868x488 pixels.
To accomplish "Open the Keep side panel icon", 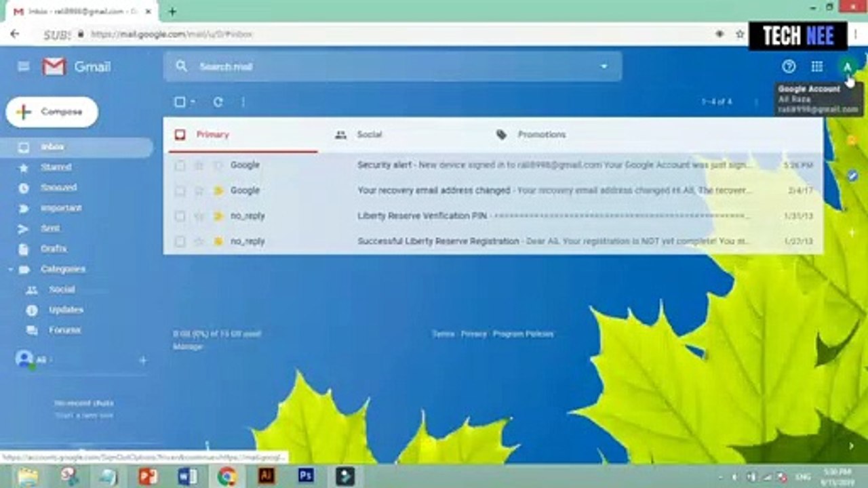I will coord(852,140).
